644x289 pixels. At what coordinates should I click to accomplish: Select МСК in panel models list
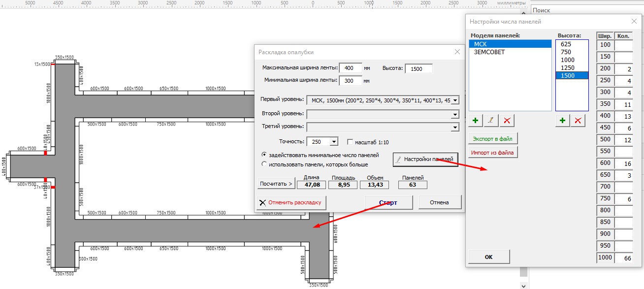(510, 44)
